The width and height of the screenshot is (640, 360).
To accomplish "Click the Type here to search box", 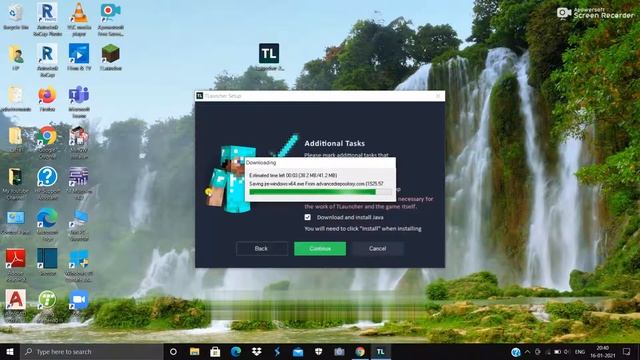I will [x=92, y=351].
